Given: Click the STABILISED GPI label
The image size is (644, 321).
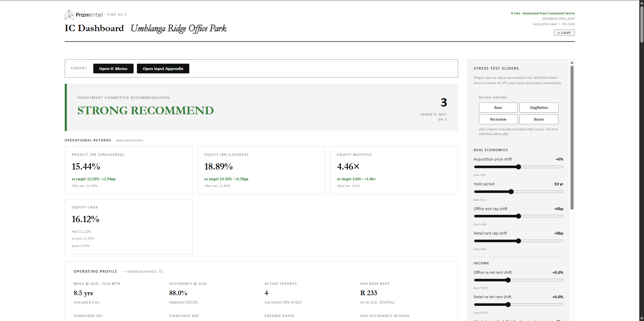Looking at the screenshot, I should [x=88, y=316].
